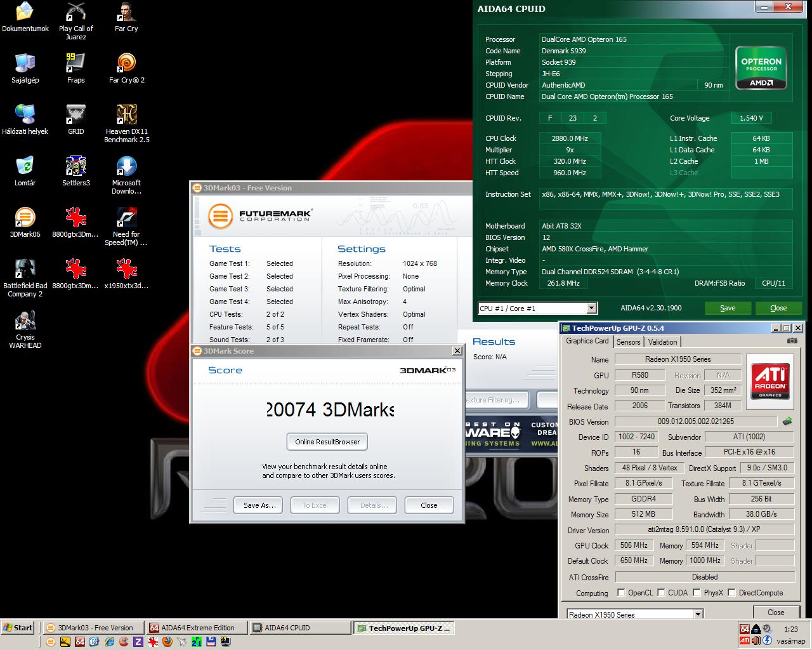Click the Save button in AIDA64 CPUID

pos(728,308)
